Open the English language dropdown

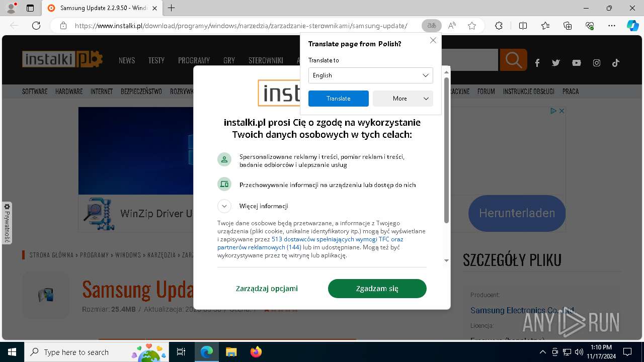coord(370,75)
